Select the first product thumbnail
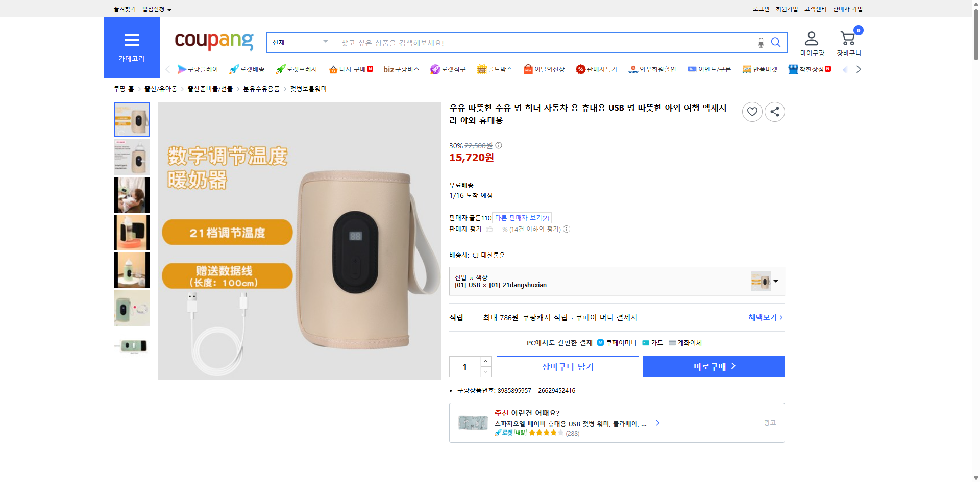980x482 pixels. pyautogui.click(x=131, y=119)
